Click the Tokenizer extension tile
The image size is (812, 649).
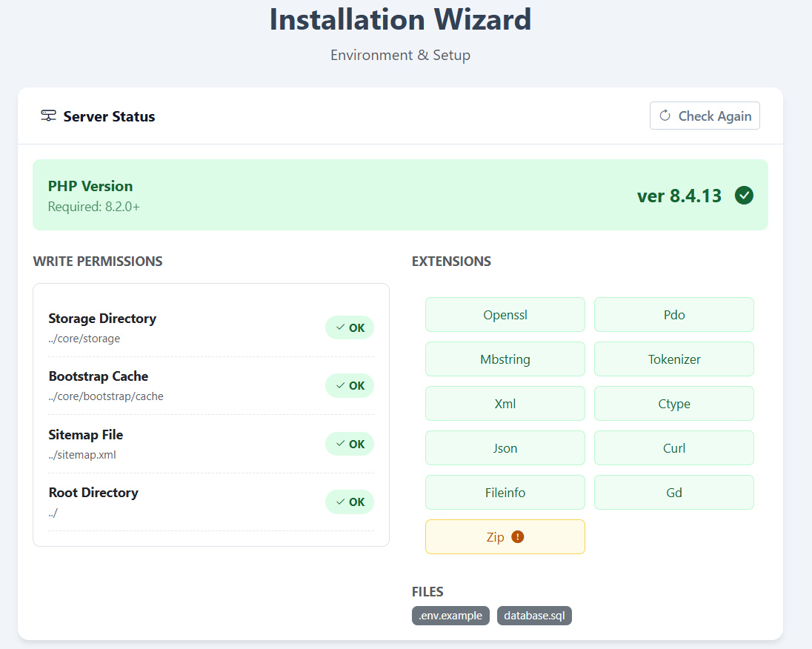673,359
